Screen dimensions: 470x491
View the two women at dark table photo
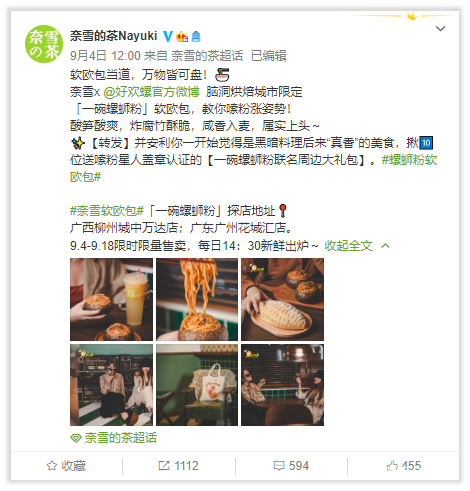point(282,385)
